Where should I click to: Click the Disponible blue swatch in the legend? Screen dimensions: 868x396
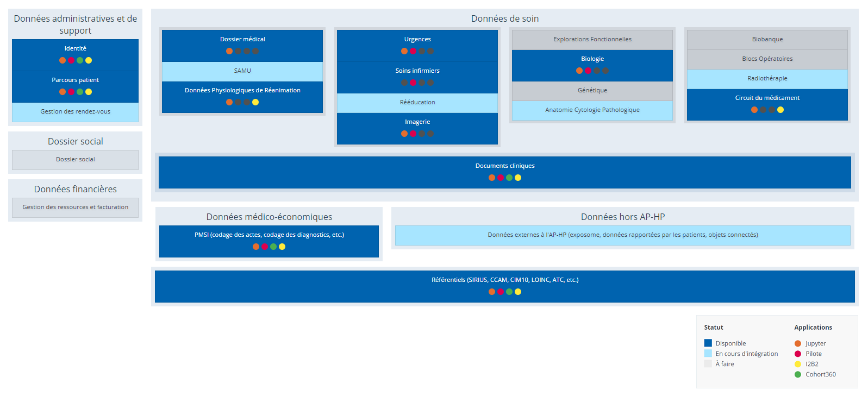pyautogui.click(x=708, y=343)
